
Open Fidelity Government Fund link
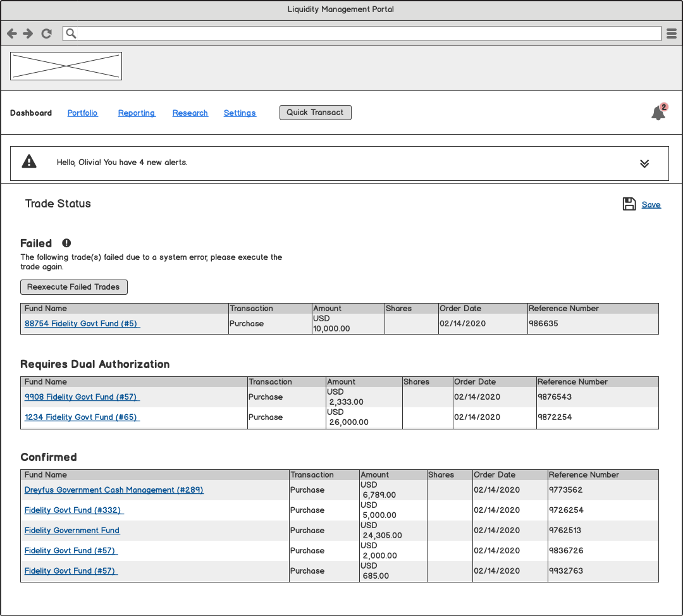coord(72,531)
